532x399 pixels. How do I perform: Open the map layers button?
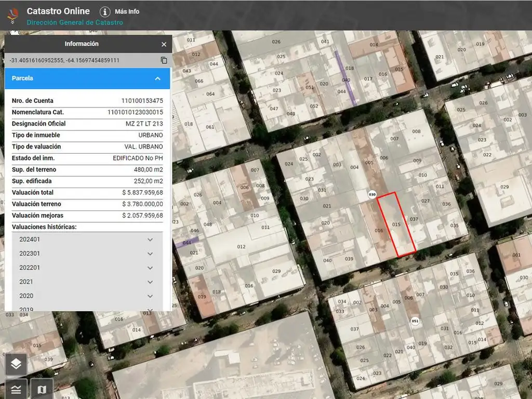pyautogui.click(x=16, y=364)
